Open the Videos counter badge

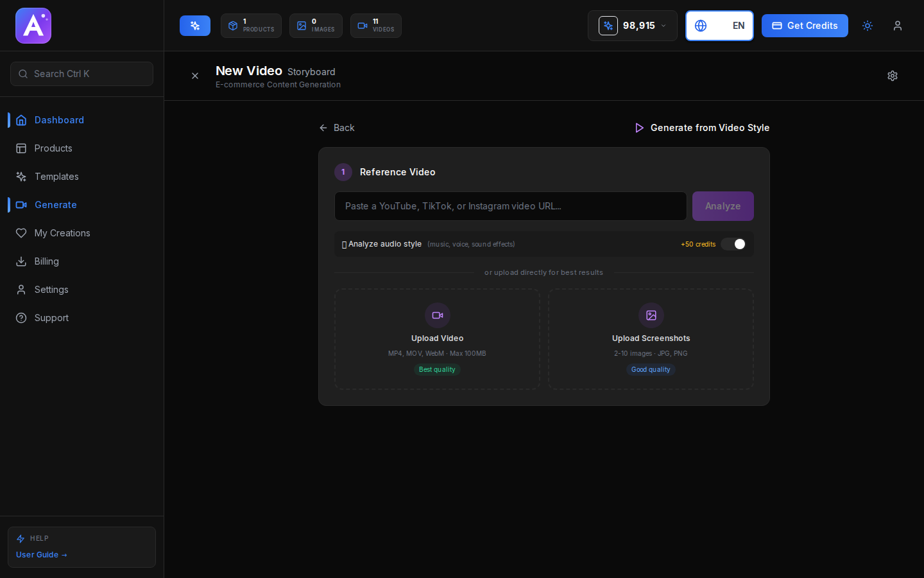(376, 26)
